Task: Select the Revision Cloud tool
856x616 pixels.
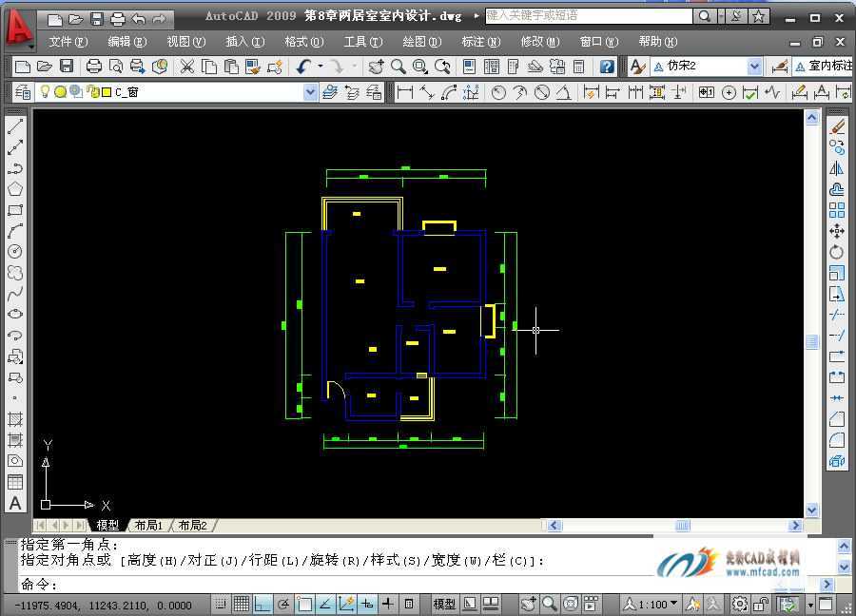Action: click(15, 272)
